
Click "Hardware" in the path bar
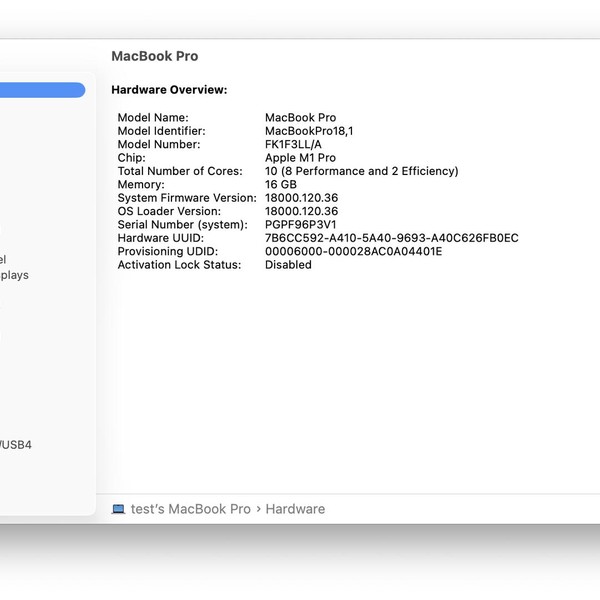tap(295, 509)
